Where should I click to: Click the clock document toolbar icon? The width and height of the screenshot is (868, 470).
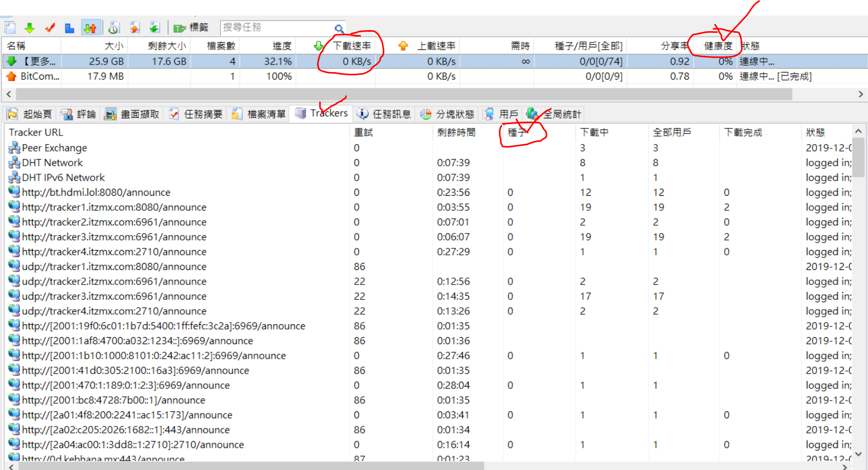[x=114, y=28]
